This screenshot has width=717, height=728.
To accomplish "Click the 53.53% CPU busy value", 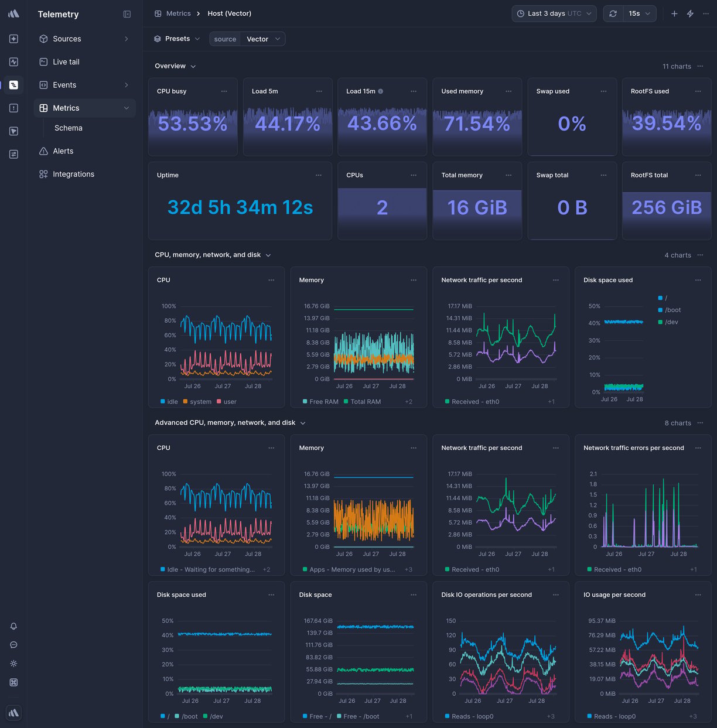I will point(193,124).
